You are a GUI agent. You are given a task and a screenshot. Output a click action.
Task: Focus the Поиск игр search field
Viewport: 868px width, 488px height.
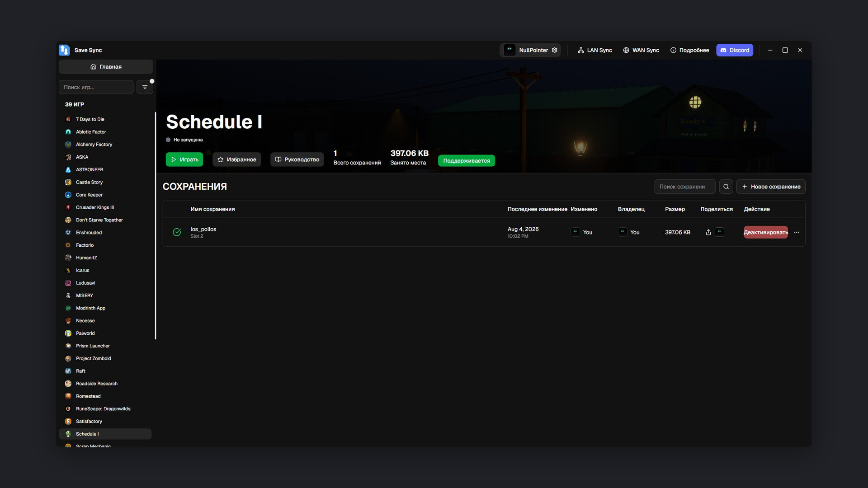[96, 87]
